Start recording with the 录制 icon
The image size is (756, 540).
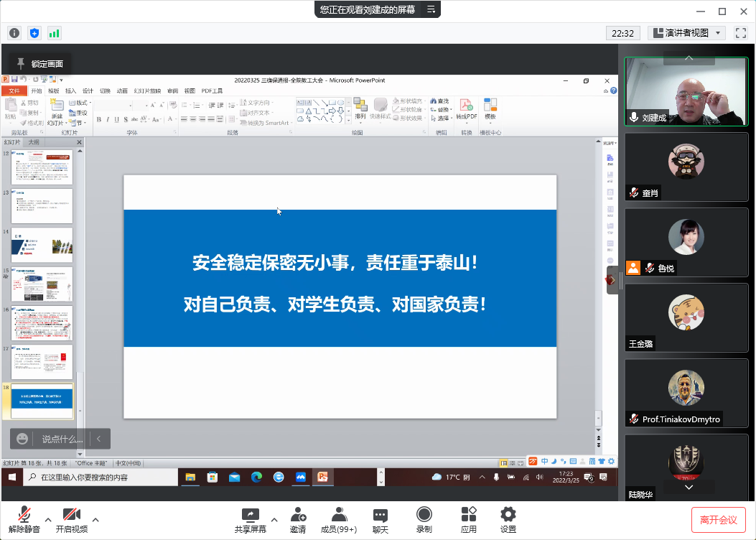click(424, 515)
